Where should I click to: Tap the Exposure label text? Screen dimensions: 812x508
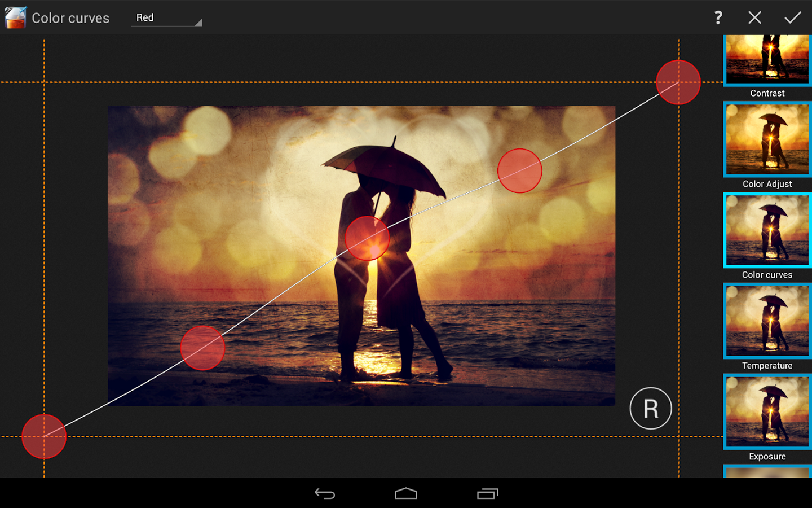pos(767,457)
